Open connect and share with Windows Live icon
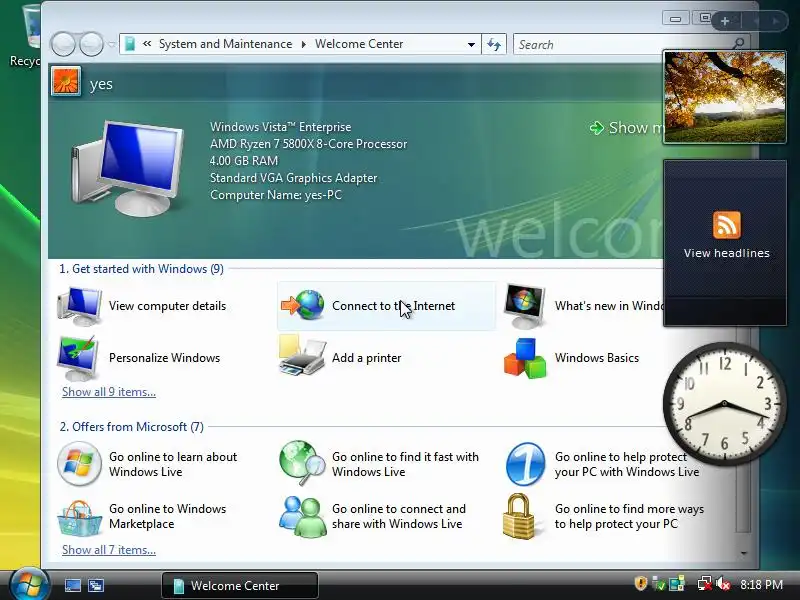This screenshot has width=800, height=600. click(303, 517)
